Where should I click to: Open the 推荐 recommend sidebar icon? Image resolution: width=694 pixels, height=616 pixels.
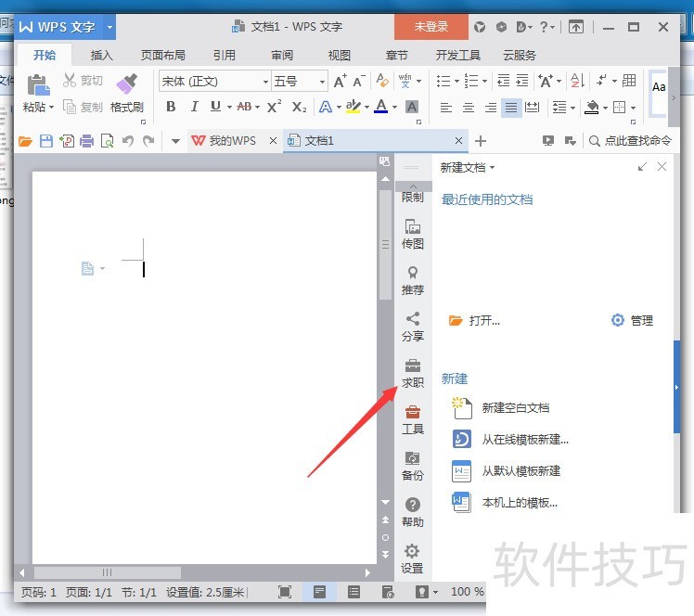coord(413,280)
